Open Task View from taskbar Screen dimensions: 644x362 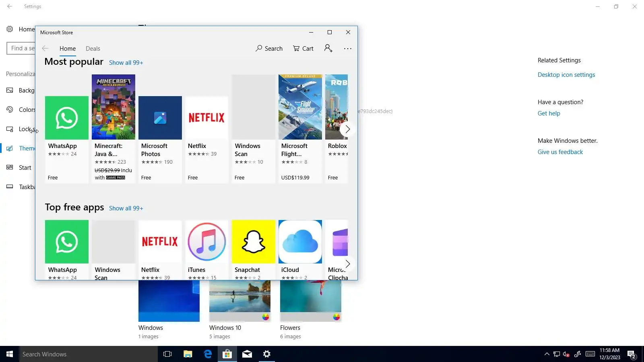pos(167,354)
